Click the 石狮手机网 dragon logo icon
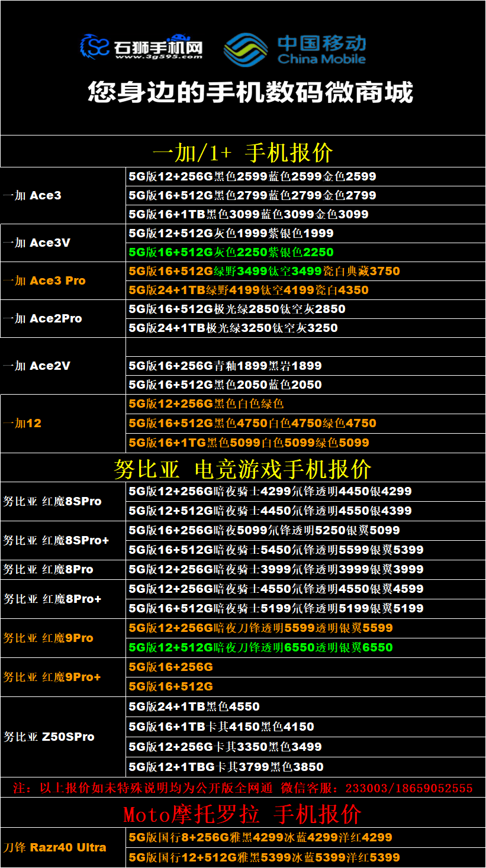Screen dimensions: 486x868 point(96,47)
